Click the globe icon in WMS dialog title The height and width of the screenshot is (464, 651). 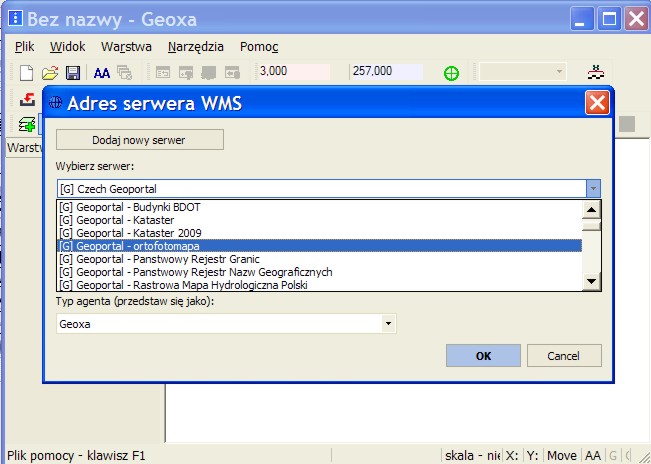[x=55, y=102]
